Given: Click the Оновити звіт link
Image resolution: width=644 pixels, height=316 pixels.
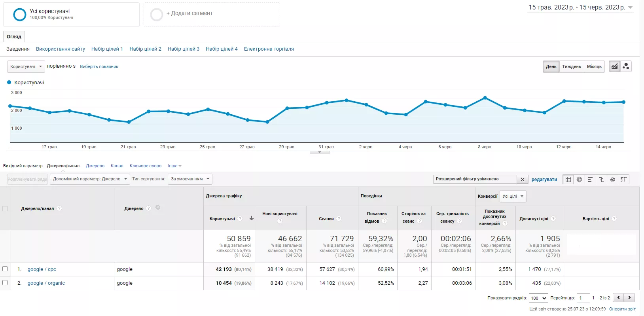Looking at the screenshot, I should click(x=622, y=309).
